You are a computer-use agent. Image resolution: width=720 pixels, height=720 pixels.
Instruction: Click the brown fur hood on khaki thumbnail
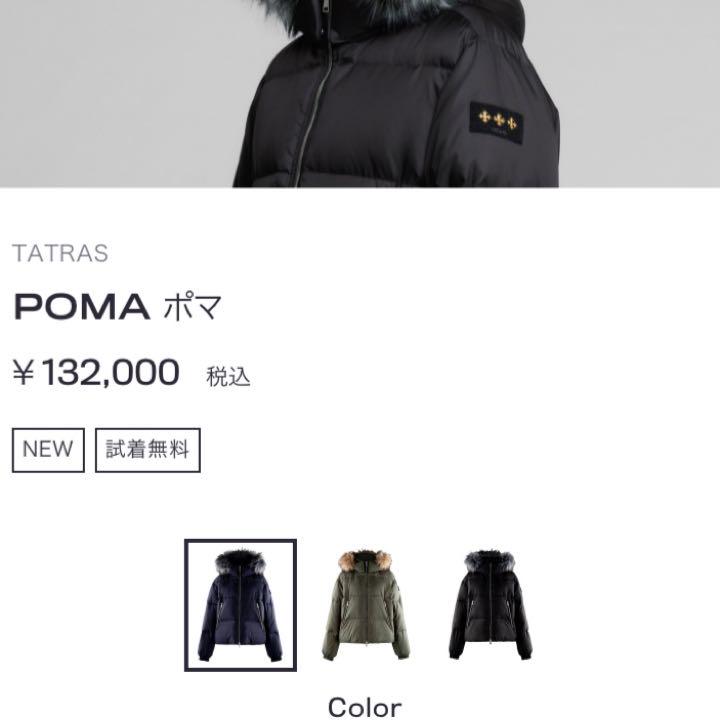point(365,561)
